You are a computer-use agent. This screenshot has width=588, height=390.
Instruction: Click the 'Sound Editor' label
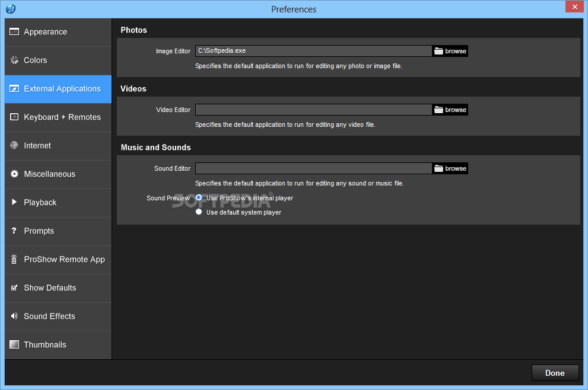tap(172, 168)
